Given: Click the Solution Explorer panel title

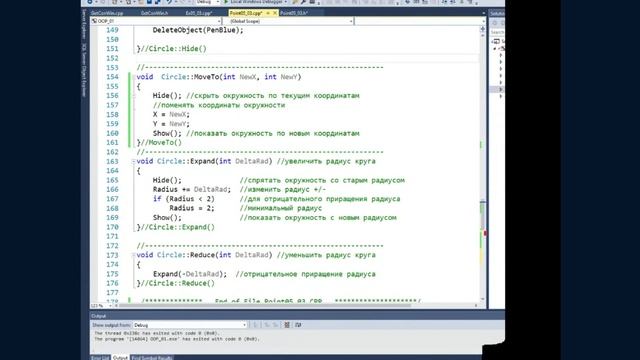Looking at the screenshot, I should coord(497,13).
